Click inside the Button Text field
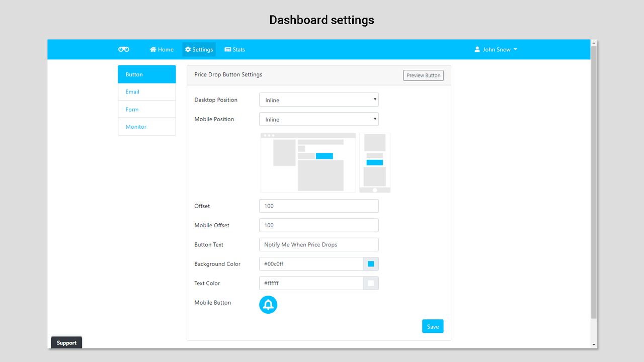The width and height of the screenshot is (644, 362). point(318,244)
